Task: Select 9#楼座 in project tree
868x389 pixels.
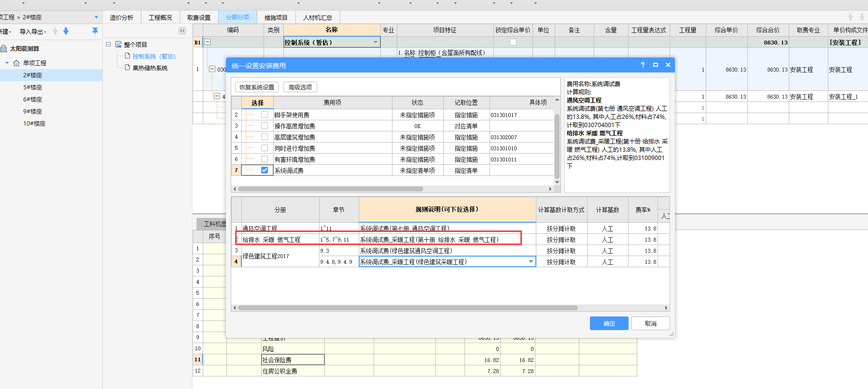Action: tap(33, 111)
